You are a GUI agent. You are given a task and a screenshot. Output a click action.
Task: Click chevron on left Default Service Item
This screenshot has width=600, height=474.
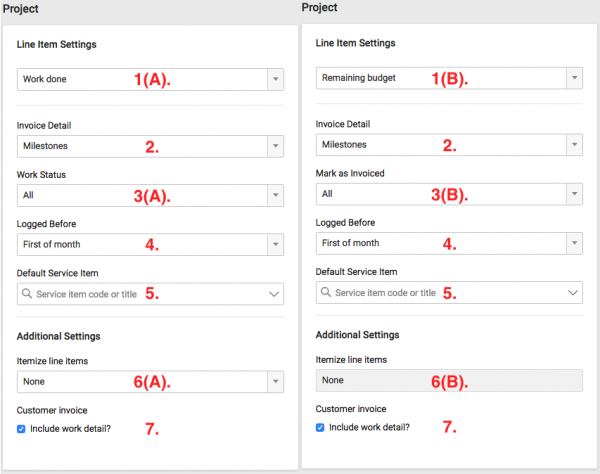[274, 294]
